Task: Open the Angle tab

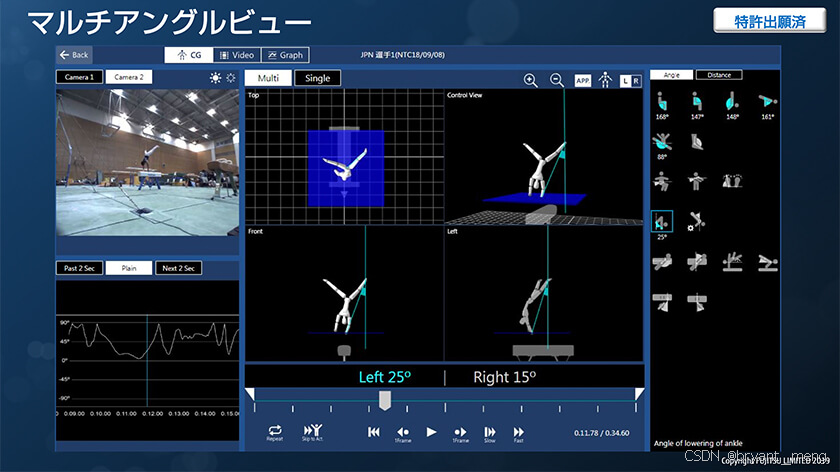Action: point(671,75)
